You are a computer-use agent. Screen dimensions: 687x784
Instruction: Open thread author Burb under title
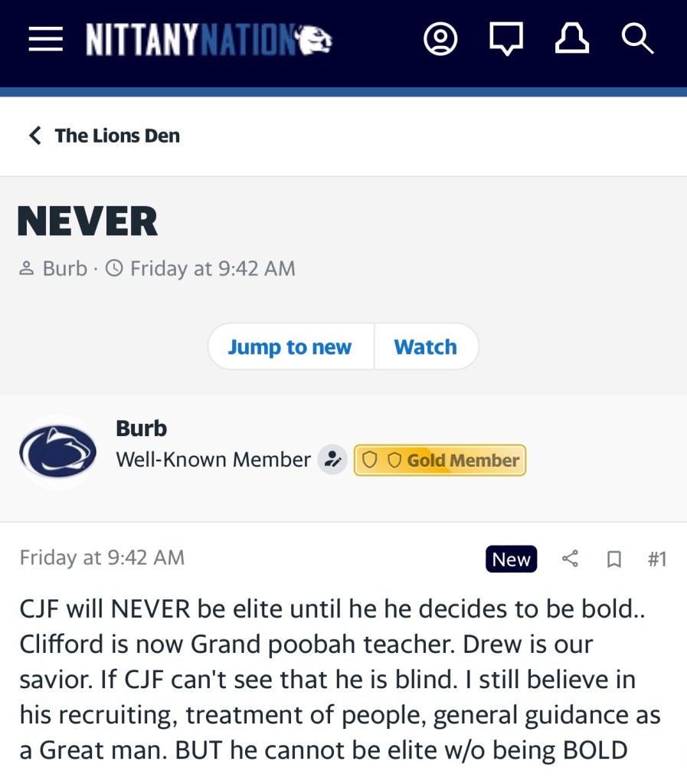point(64,268)
